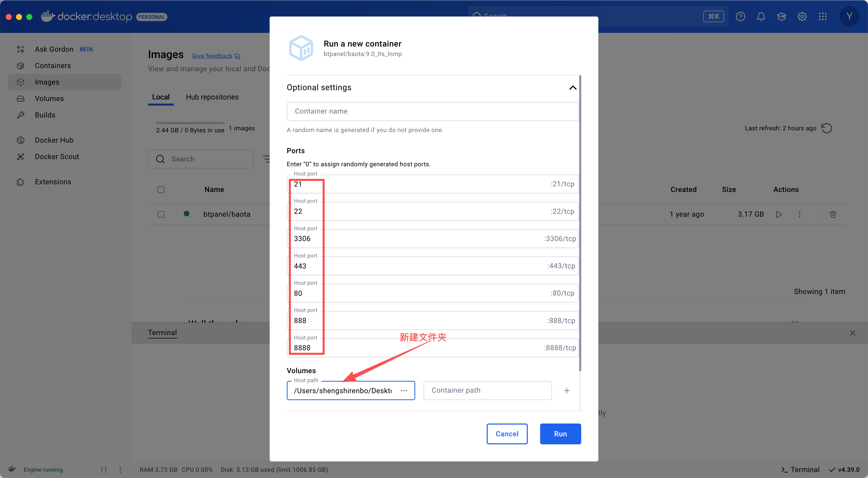
Task: Open the apps grid icon in header
Action: click(x=823, y=16)
